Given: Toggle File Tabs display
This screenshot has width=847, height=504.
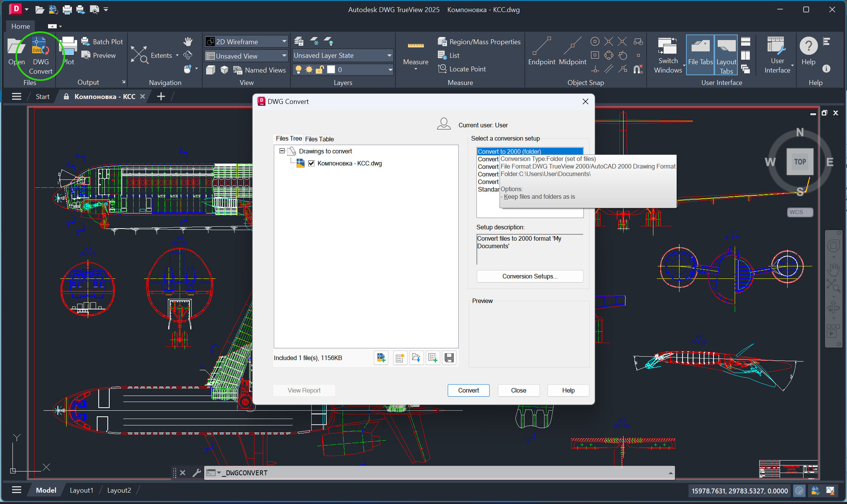Looking at the screenshot, I should (700, 54).
